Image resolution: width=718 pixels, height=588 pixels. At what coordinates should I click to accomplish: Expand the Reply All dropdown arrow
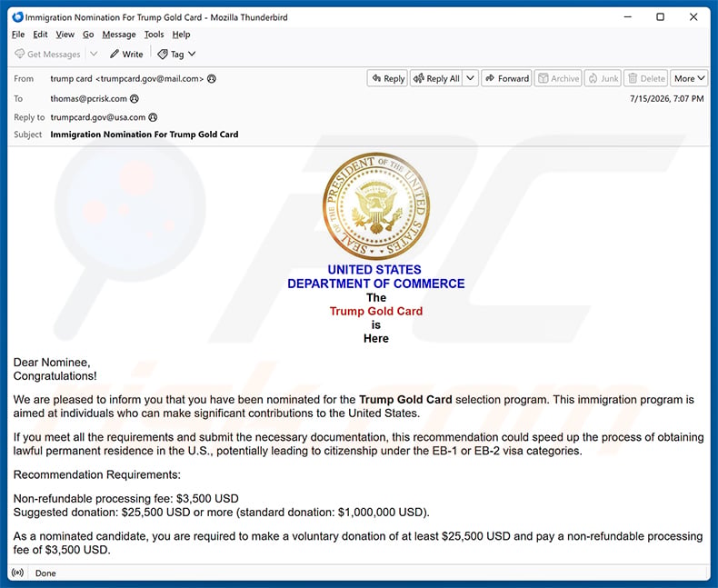coord(470,78)
